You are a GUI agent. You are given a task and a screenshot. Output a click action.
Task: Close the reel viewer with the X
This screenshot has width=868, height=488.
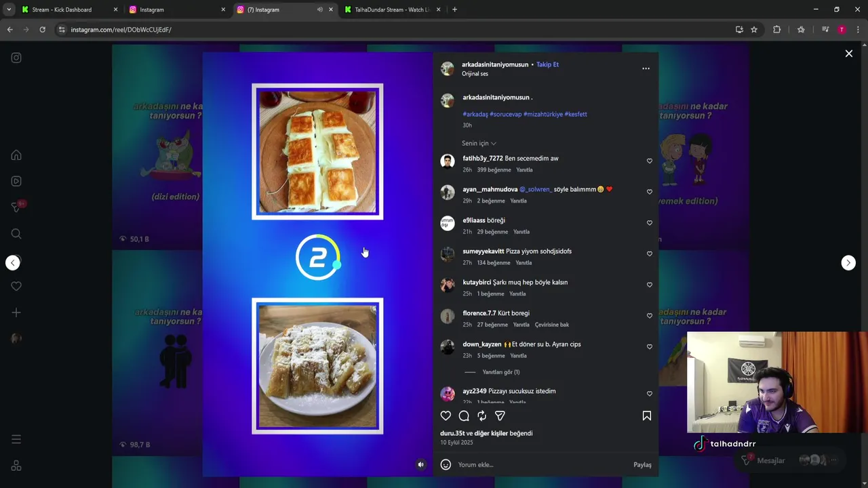848,54
